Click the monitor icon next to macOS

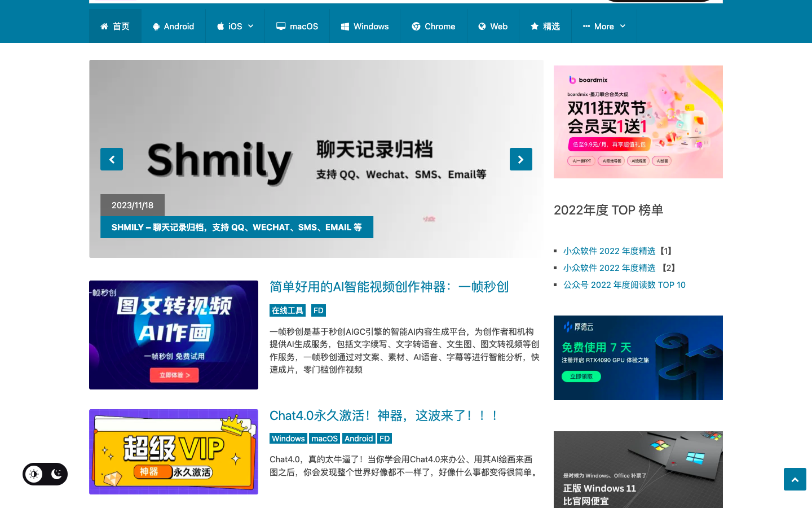point(281,26)
